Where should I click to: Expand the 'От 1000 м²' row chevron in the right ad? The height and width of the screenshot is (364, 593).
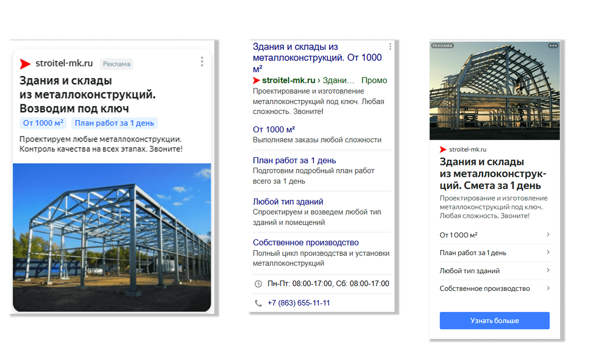click(x=548, y=235)
